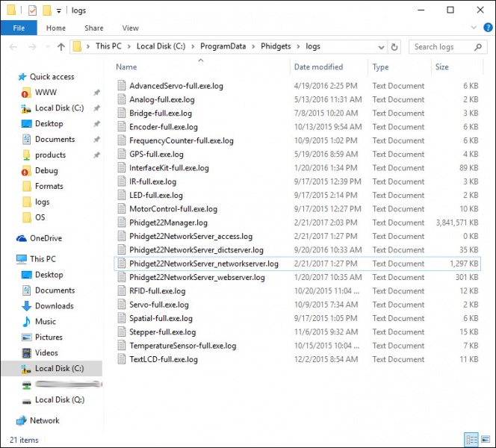Click the GPS-full.exe.log file icon
The image size is (496, 448).
click(122, 154)
